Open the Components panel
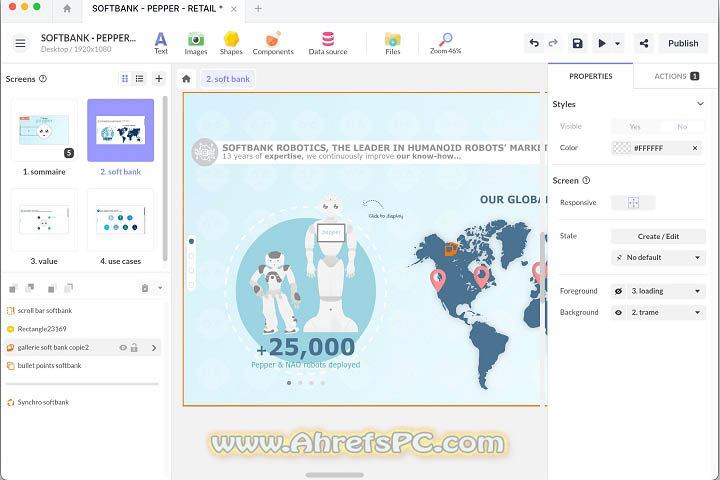This screenshot has width=720, height=480. tap(273, 43)
